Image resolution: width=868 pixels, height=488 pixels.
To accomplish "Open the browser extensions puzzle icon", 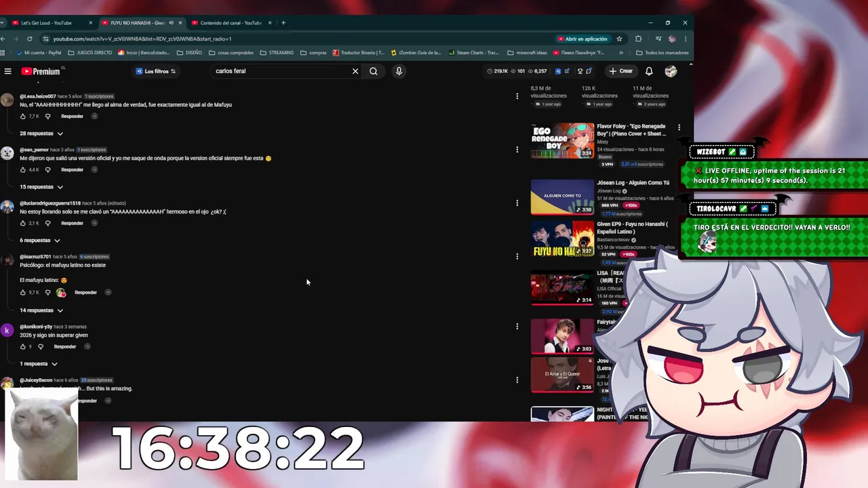I will coord(638,39).
